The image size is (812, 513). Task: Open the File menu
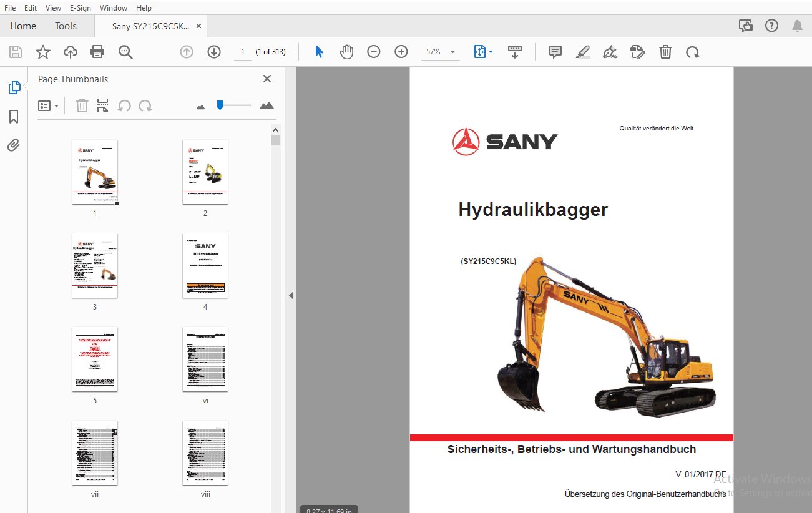click(10, 8)
